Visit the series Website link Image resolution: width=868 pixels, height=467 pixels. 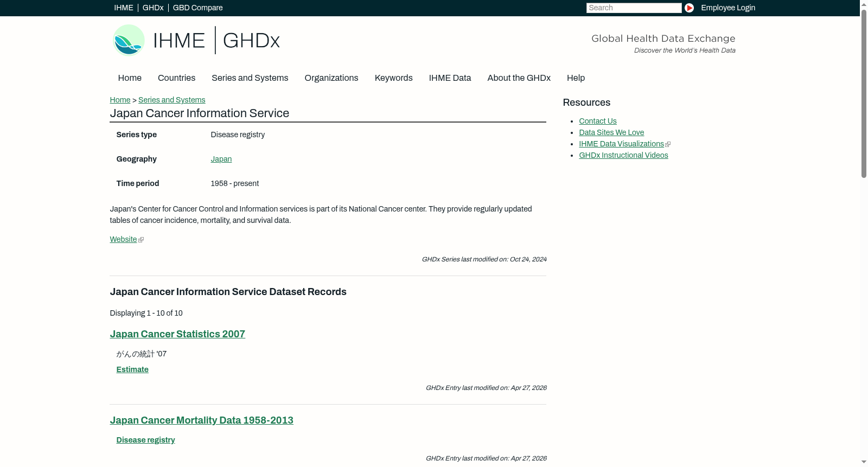point(123,240)
